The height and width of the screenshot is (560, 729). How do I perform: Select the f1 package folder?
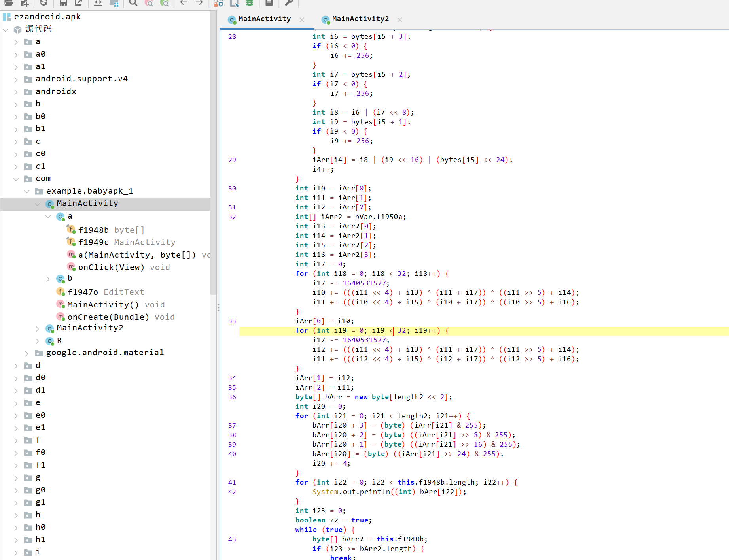pyautogui.click(x=40, y=465)
